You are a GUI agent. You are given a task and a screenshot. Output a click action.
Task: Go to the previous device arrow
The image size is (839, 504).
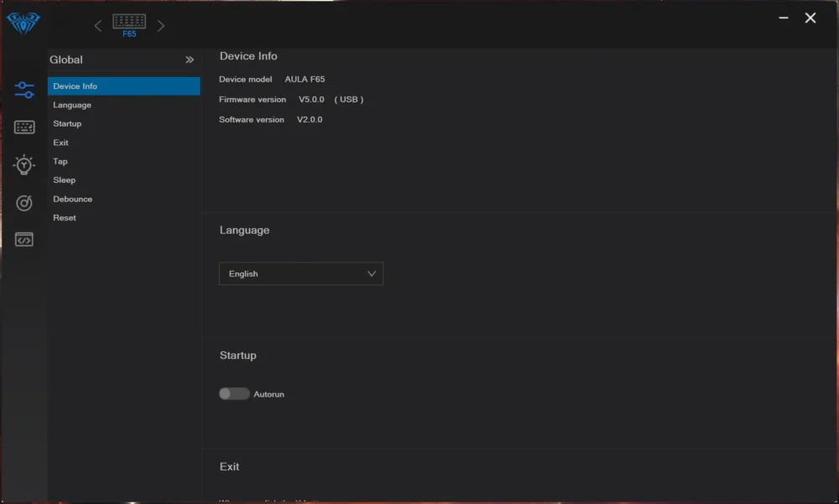pos(98,26)
